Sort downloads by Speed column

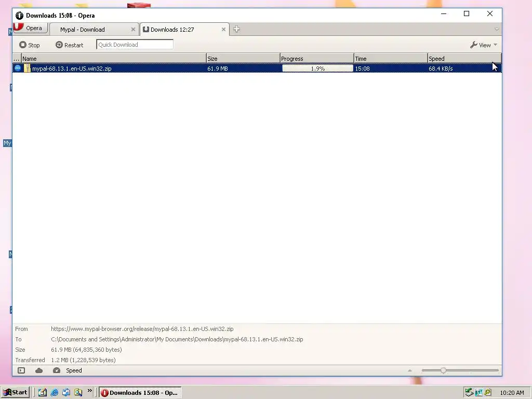pyautogui.click(x=464, y=58)
